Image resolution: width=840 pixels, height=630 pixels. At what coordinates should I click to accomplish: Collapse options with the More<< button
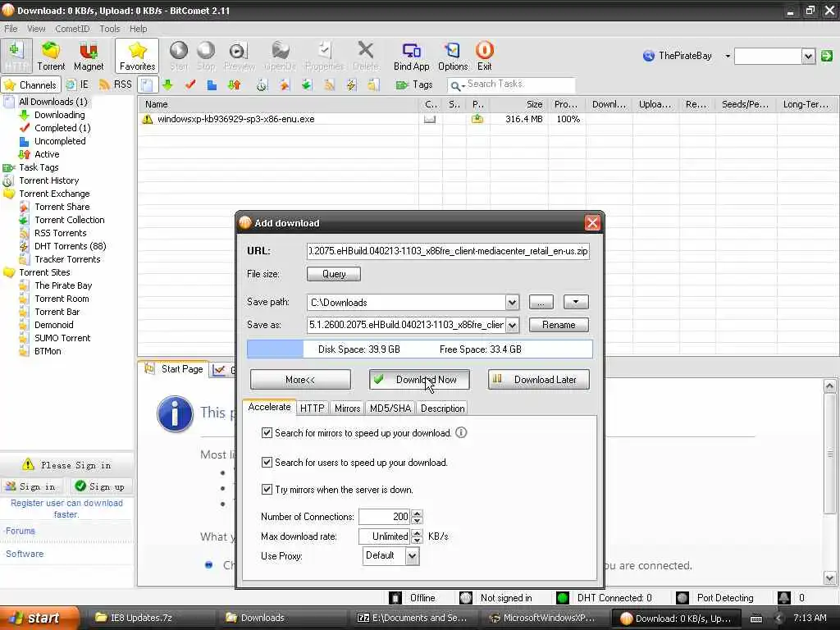pyautogui.click(x=300, y=379)
